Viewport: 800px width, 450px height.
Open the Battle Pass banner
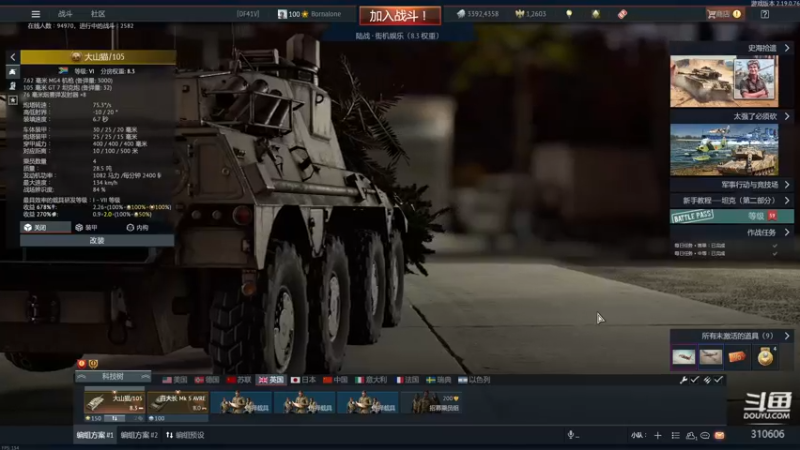[732, 216]
